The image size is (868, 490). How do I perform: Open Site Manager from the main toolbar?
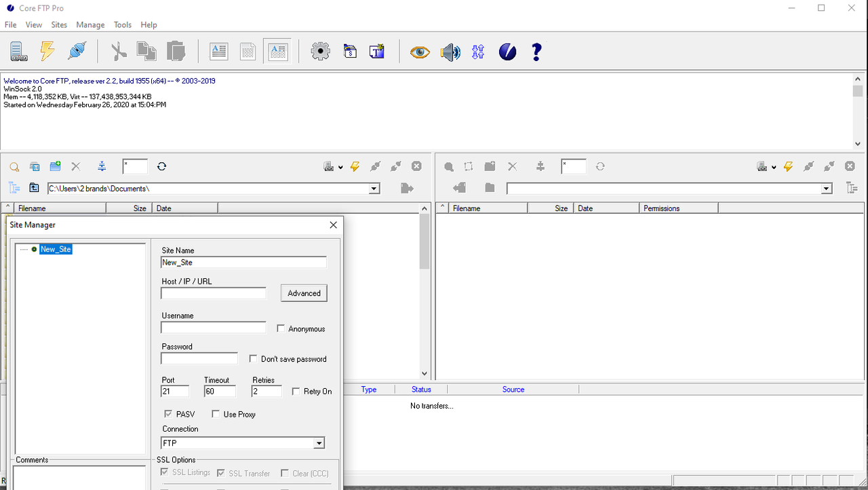tap(18, 52)
